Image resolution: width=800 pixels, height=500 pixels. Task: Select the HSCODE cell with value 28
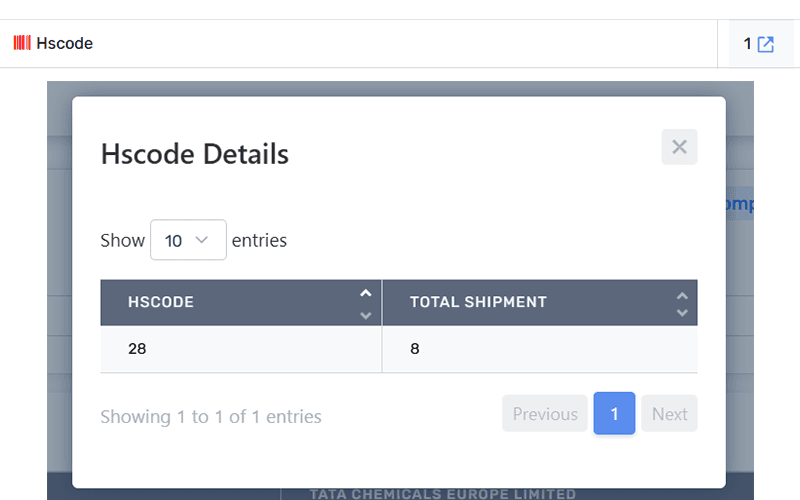tap(139, 349)
